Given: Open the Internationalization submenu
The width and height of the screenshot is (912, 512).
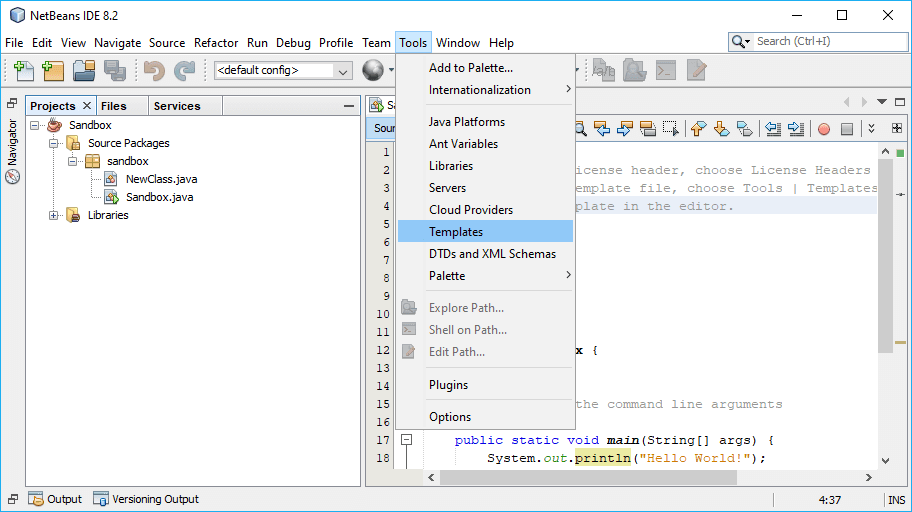Looking at the screenshot, I should pyautogui.click(x=480, y=90).
